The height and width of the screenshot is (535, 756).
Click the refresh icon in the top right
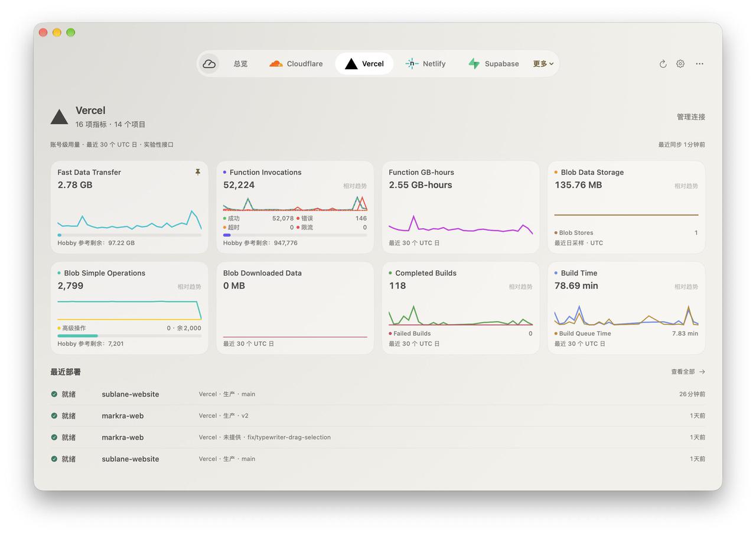point(663,64)
